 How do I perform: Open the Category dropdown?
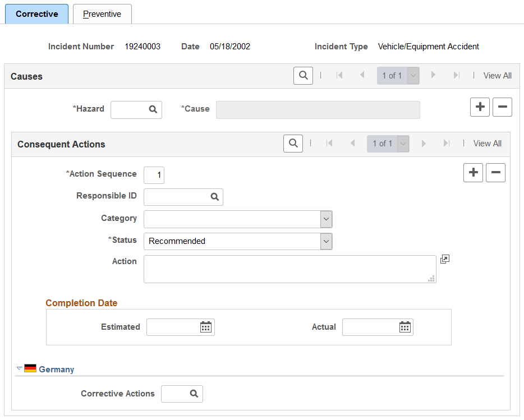(x=238, y=219)
